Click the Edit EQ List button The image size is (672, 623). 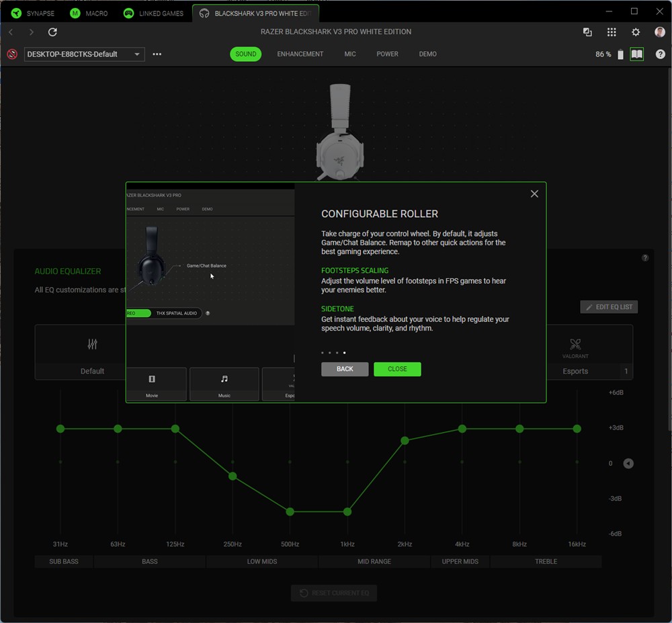point(609,307)
